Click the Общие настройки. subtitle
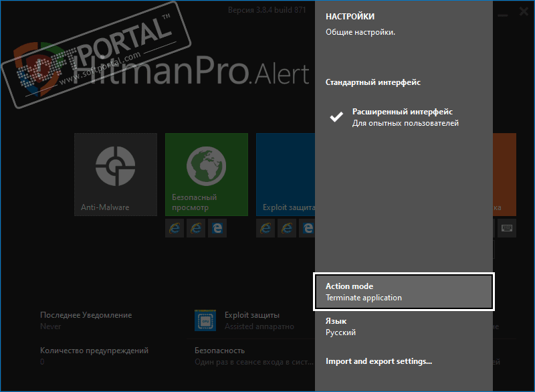The width and height of the screenshot is (535, 392). (x=360, y=32)
